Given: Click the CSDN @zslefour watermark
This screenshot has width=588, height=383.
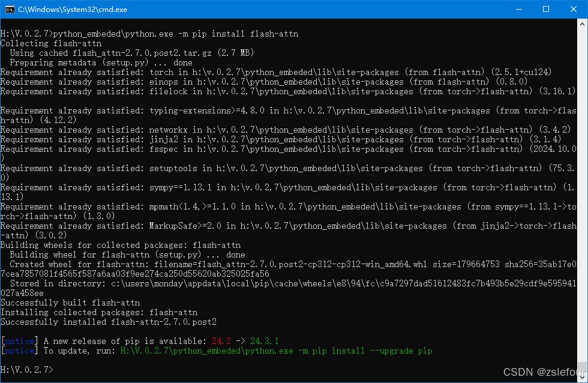Looking at the screenshot, I should 544,372.
